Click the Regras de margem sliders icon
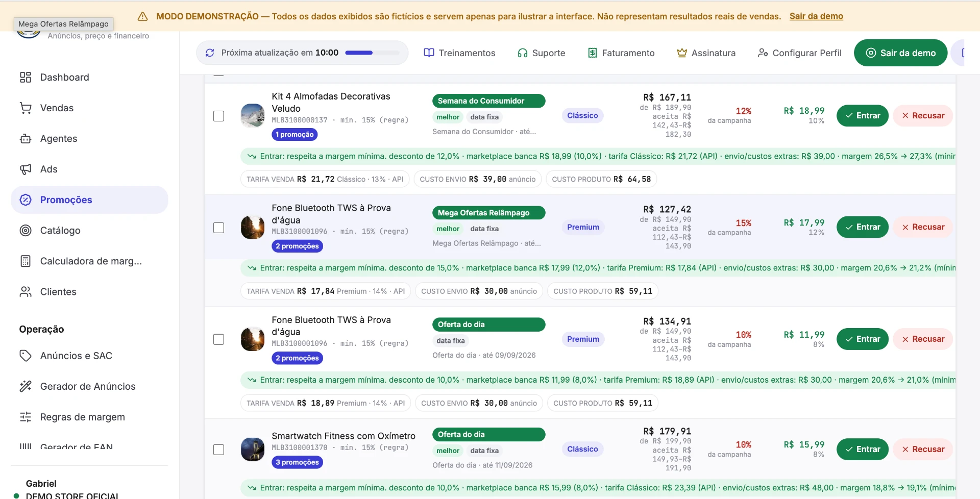The width and height of the screenshot is (980, 499). 26,417
